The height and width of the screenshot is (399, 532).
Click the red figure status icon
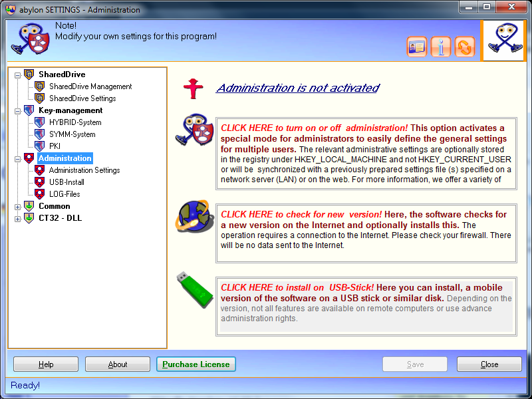193,88
